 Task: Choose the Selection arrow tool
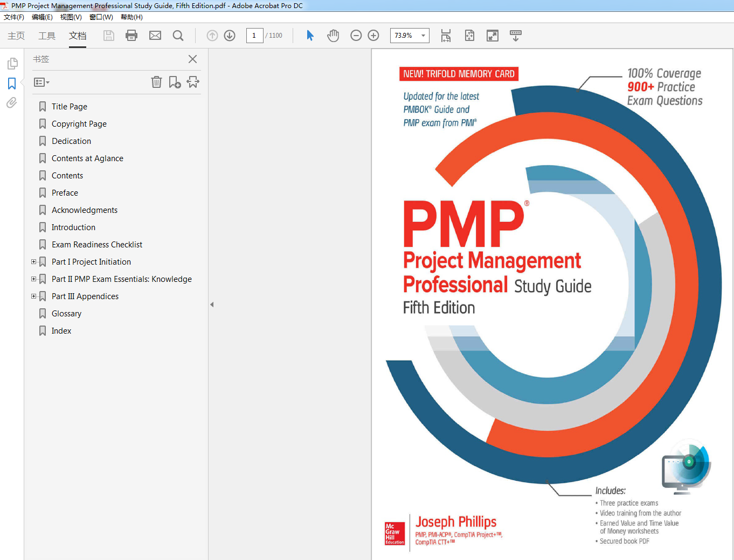[310, 36]
